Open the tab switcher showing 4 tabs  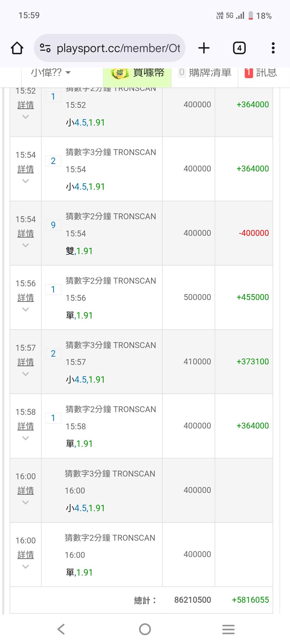(x=239, y=48)
